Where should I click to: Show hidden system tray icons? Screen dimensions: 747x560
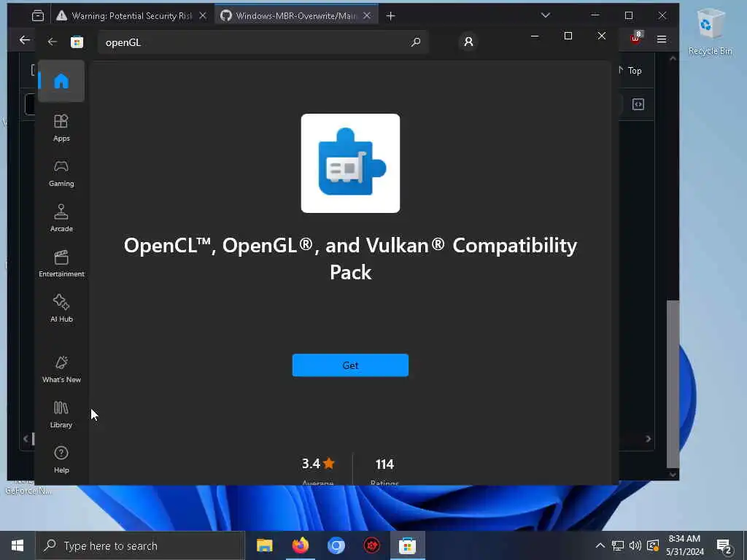pos(600,545)
